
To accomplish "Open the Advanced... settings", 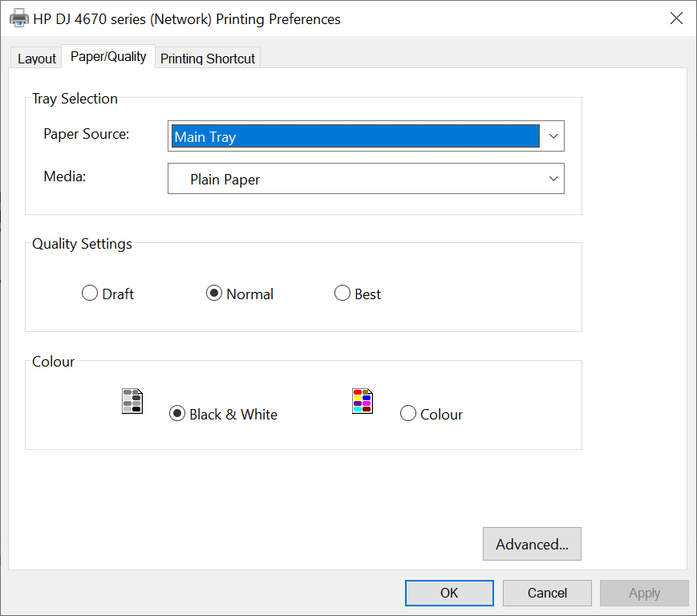I will [x=532, y=544].
